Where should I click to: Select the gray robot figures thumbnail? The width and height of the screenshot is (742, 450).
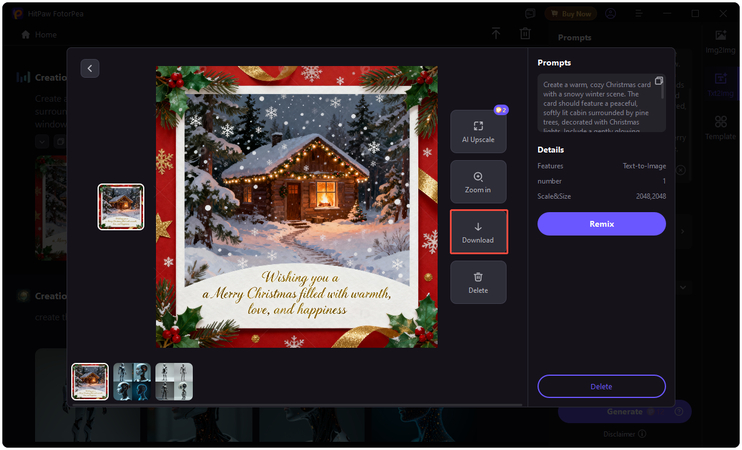(174, 382)
